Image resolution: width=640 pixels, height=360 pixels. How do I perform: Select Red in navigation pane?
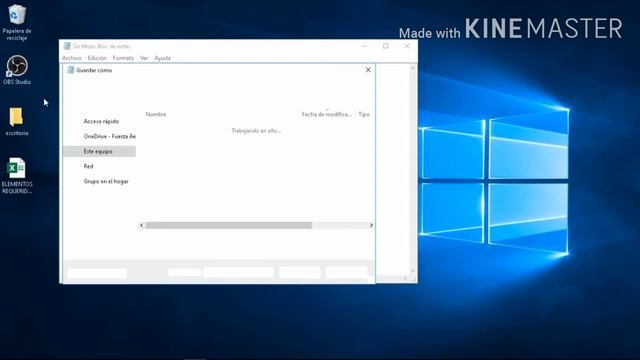tap(89, 166)
